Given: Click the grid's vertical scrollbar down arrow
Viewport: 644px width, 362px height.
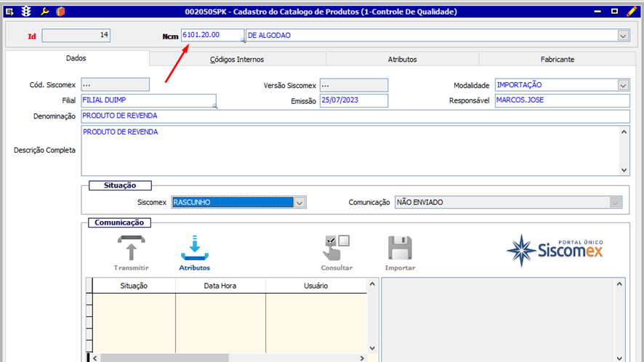Looking at the screenshot, I should tap(372, 348).
